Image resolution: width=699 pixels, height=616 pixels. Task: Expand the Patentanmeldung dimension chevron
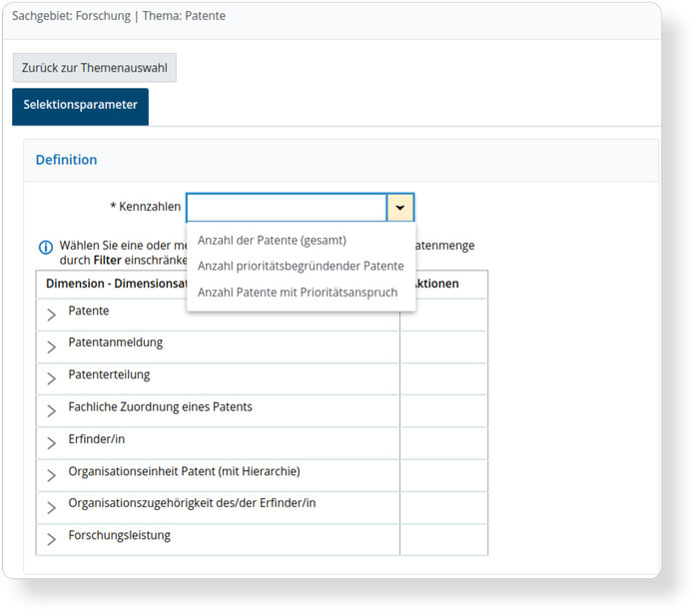[52, 346]
